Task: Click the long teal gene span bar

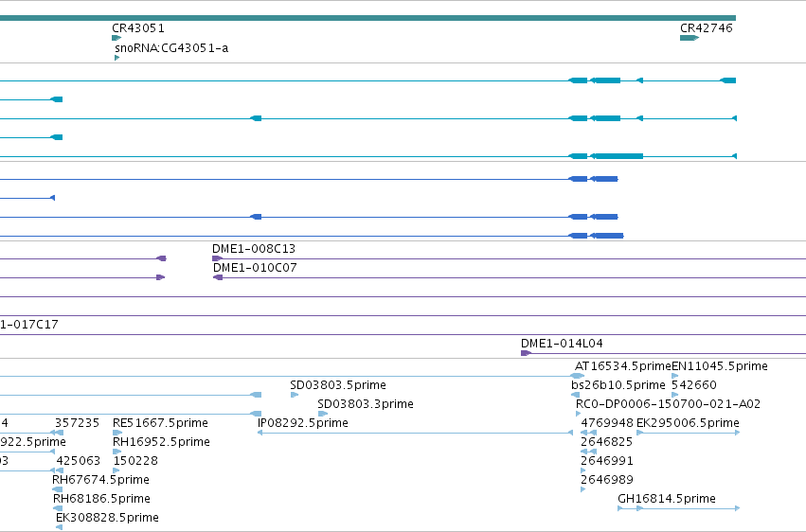Action: 368,18
